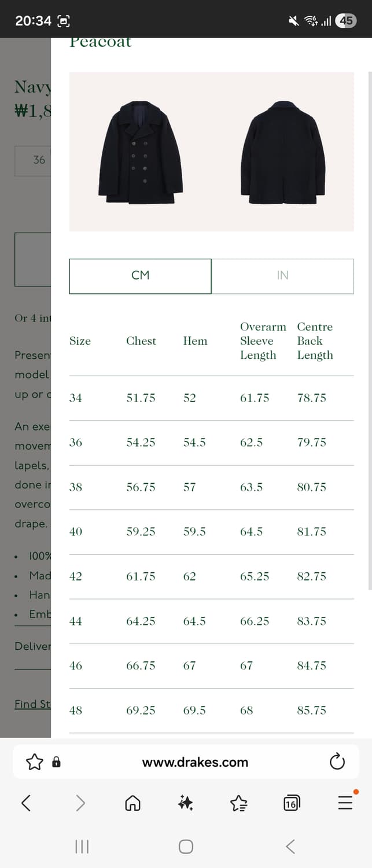Open the bookmarks list icon

(238, 803)
